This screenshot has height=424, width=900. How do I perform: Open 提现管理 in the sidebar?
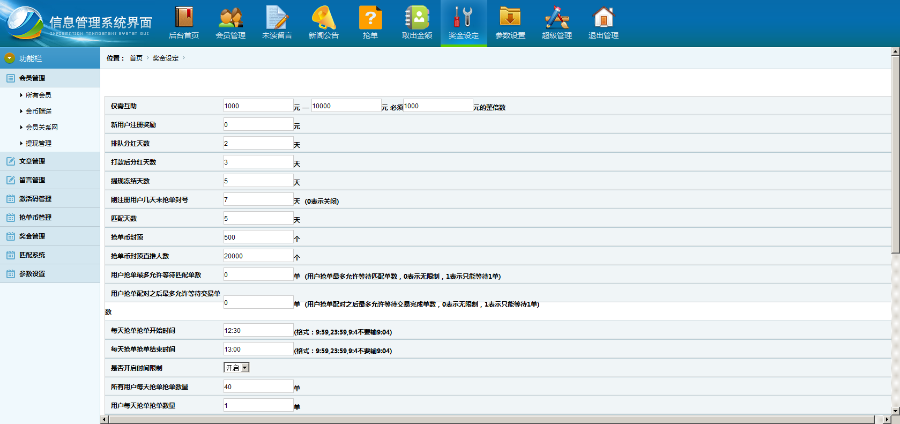coord(39,143)
